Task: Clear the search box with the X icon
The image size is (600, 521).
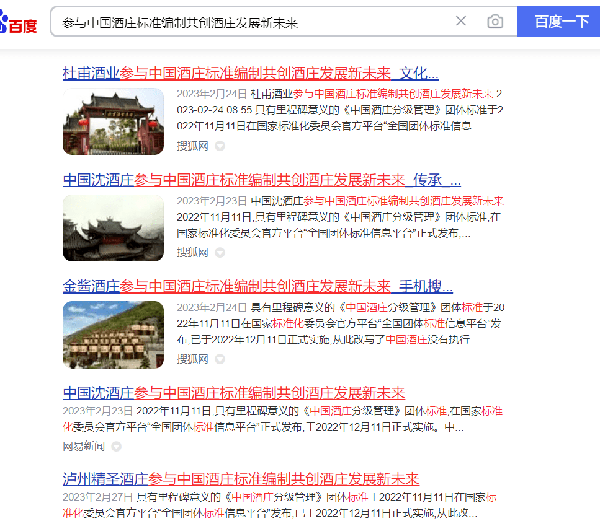Action: pyautogui.click(x=461, y=21)
